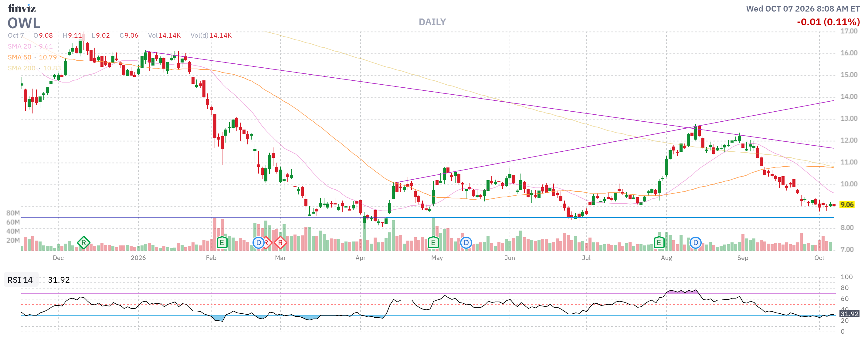Click the open price O 9.08
Screen dimensions: 868x341
pyautogui.click(x=43, y=35)
